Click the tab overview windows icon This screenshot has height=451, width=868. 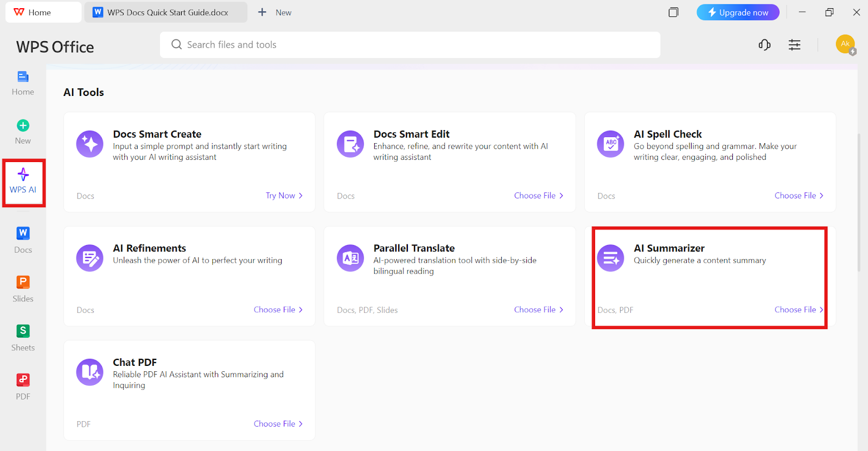(673, 12)
